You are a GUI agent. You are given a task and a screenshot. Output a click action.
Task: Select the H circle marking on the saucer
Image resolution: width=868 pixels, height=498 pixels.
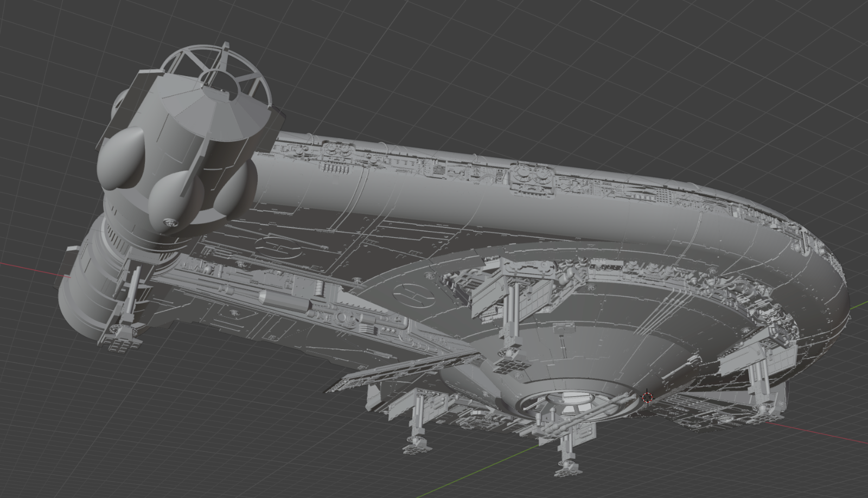410,293
